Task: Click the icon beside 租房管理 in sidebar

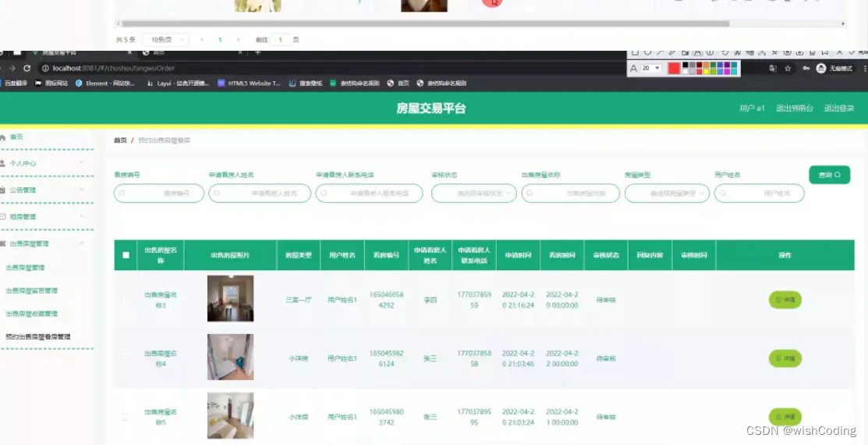Action: point(3,217)
